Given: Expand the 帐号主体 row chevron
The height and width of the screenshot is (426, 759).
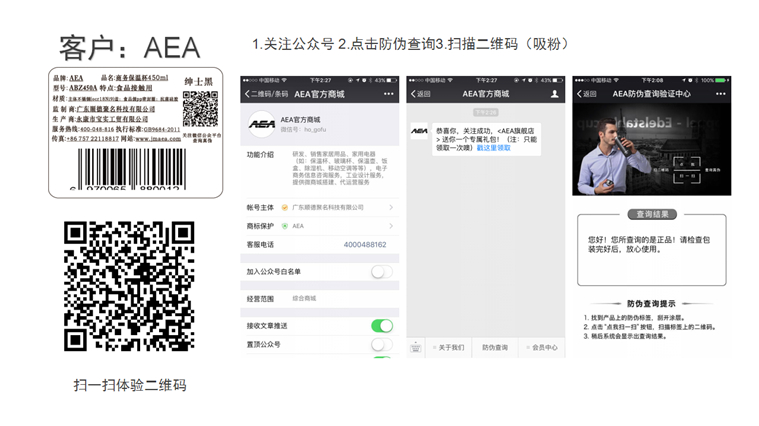Looking at the screenshot, I should tap(391, 207).
